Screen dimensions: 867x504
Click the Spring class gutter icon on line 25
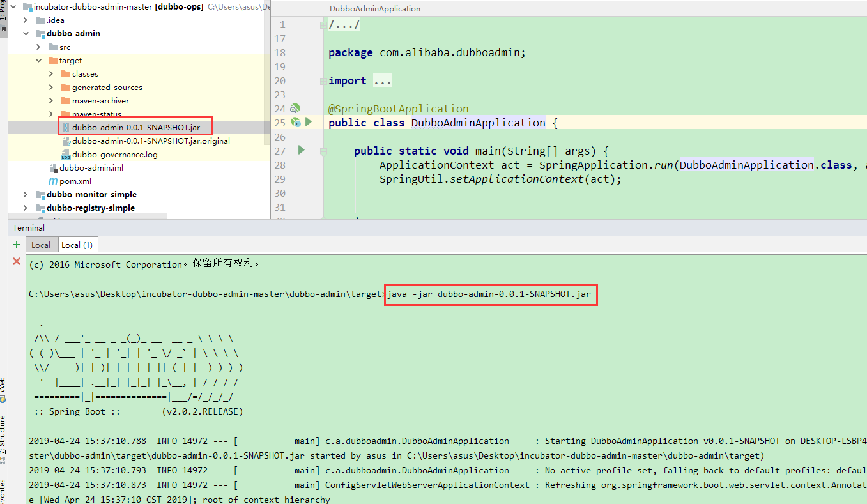pos(295,122)
